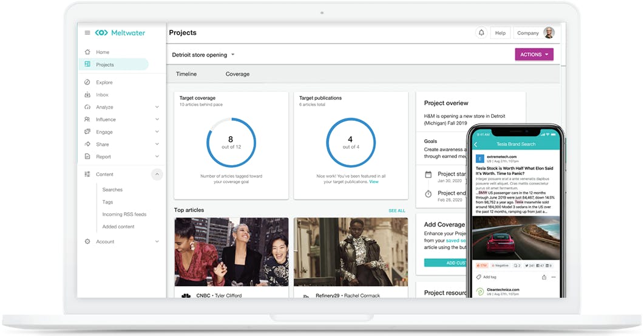
Task: Tap the share icon on phone article
Action: (544, 277)
